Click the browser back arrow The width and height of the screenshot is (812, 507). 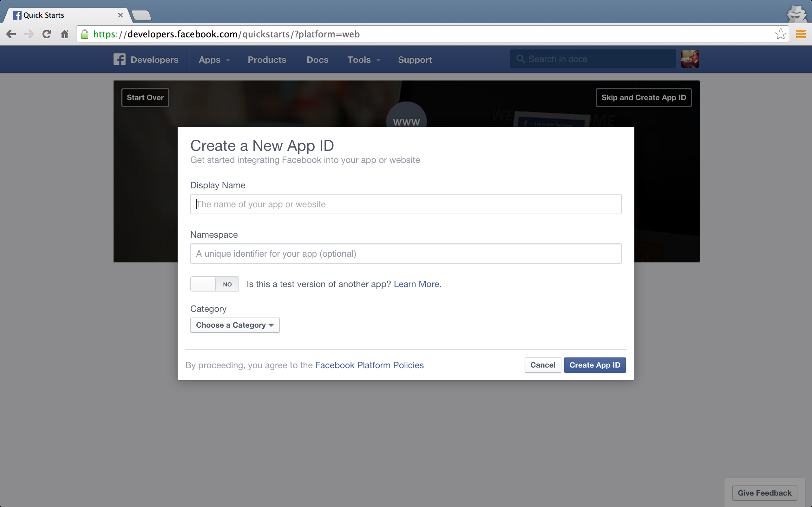pos(11,34)
